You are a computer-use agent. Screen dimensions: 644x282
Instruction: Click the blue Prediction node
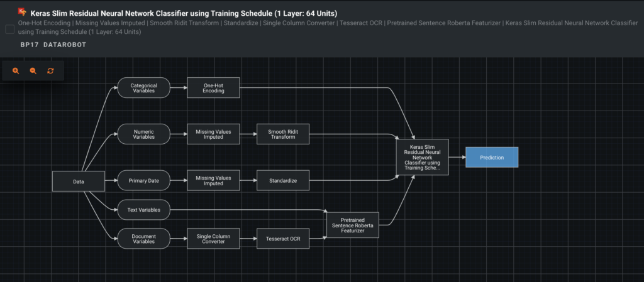tap(492, 158)
